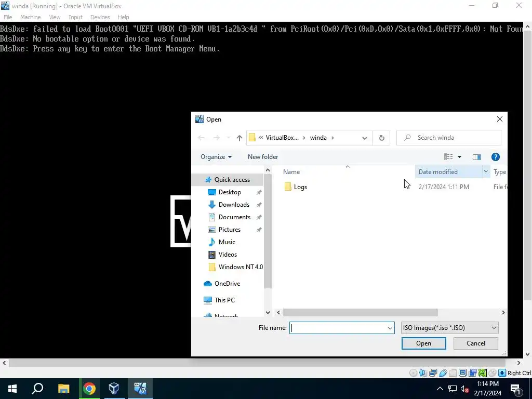Refresh the winda folder listing
Viewport: 532px width, 399px height.
382,138
